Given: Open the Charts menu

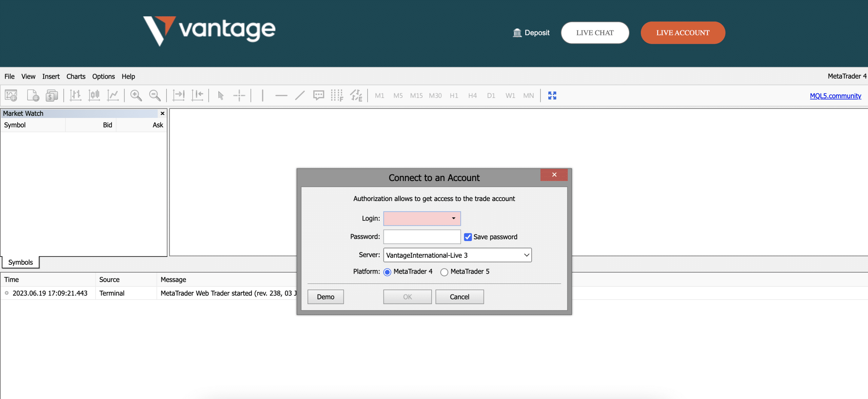Looking at the screenshot, I should tap(76, 77).
